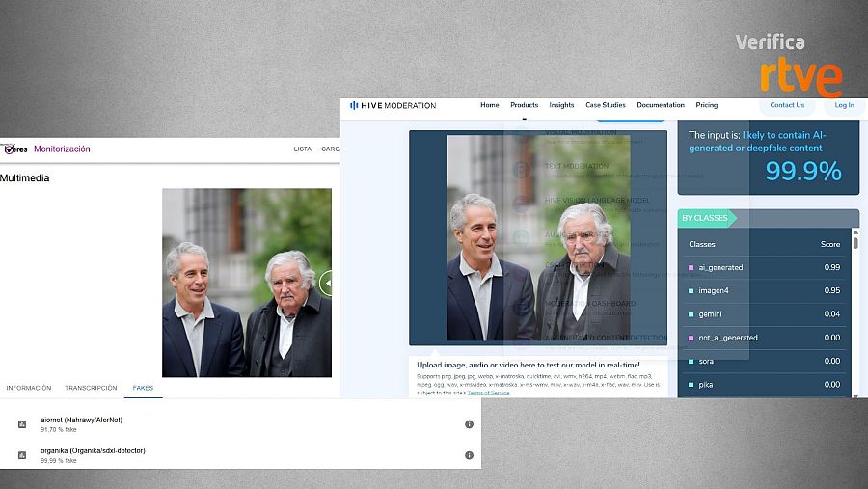This screenshot has height=489, width=868.
Task: Click 'organika (Organika/sdxl-detector)' entry
Action: (x=93, y=450)
